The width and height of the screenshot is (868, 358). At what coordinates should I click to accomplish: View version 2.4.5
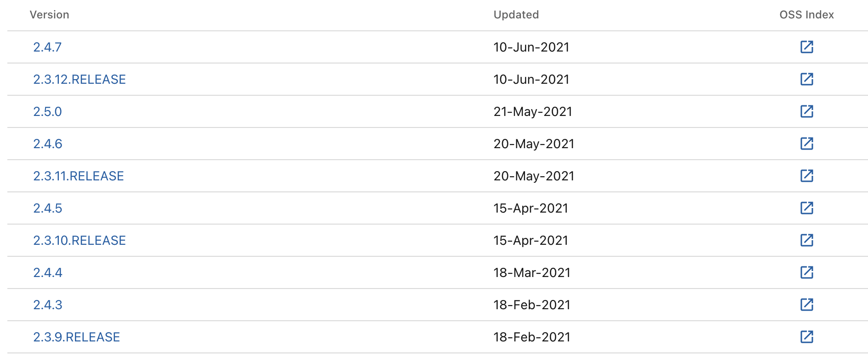pyautogui.click(x=48, y=208)
